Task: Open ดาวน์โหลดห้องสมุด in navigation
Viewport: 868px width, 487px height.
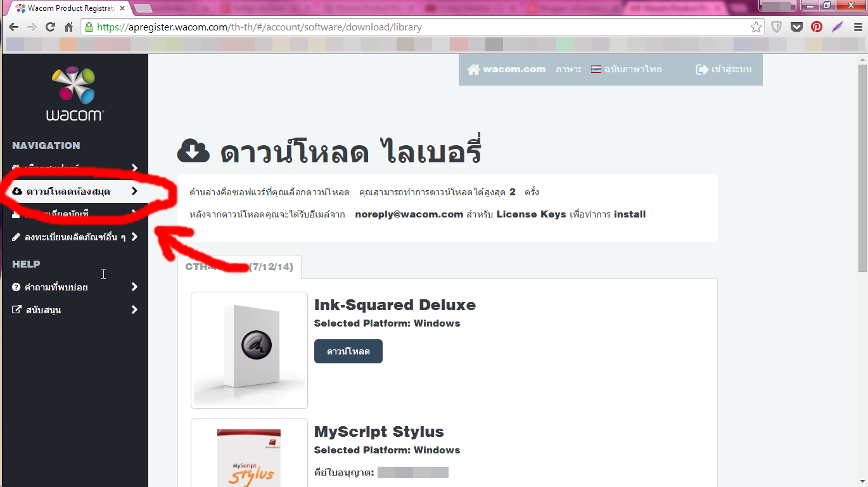Action: point(75,191)
